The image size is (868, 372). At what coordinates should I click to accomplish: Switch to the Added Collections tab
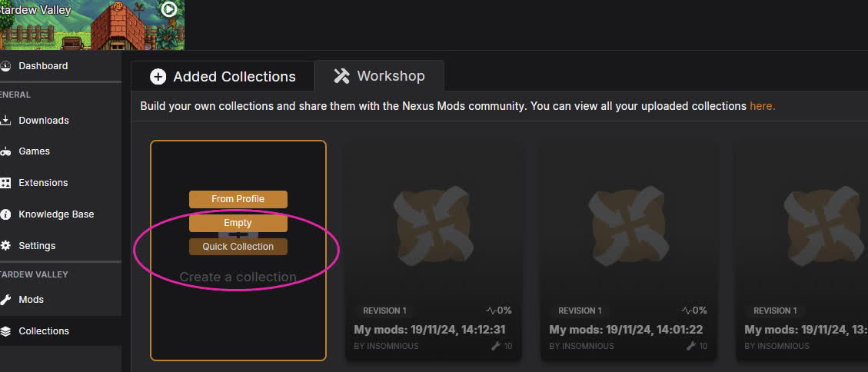222,76
